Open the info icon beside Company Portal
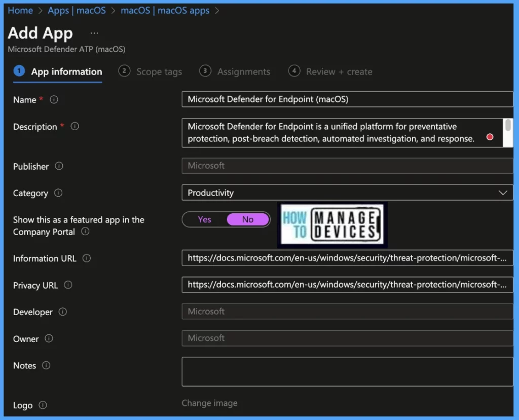519x420 pixels. tap(85, 232)
